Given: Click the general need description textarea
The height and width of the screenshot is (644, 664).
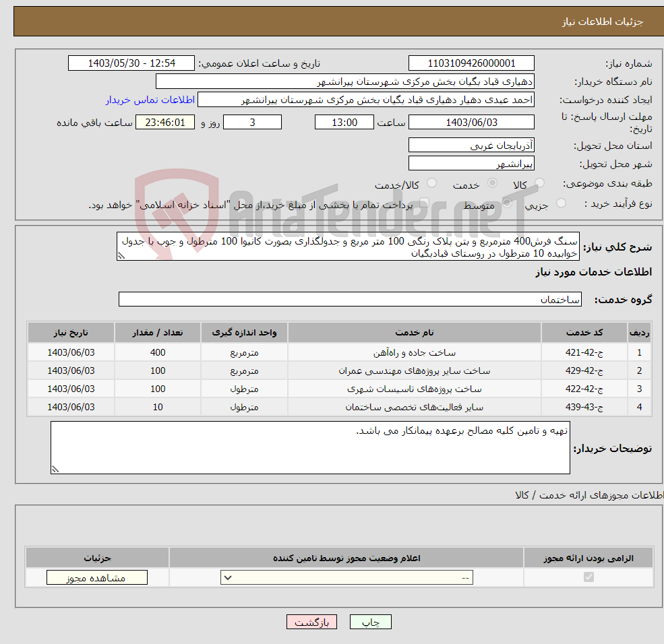Looking at the screenshot, I should point(348,247).
